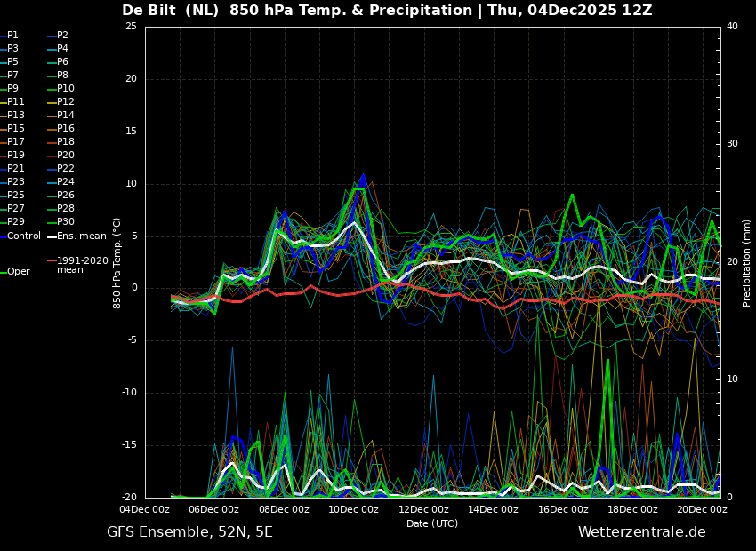This screenshot has width=756, height=551.
Task: Select the GFS Ensemble, 52N, 5E caption
Action: pyautogui.click(x=189, y=532)
